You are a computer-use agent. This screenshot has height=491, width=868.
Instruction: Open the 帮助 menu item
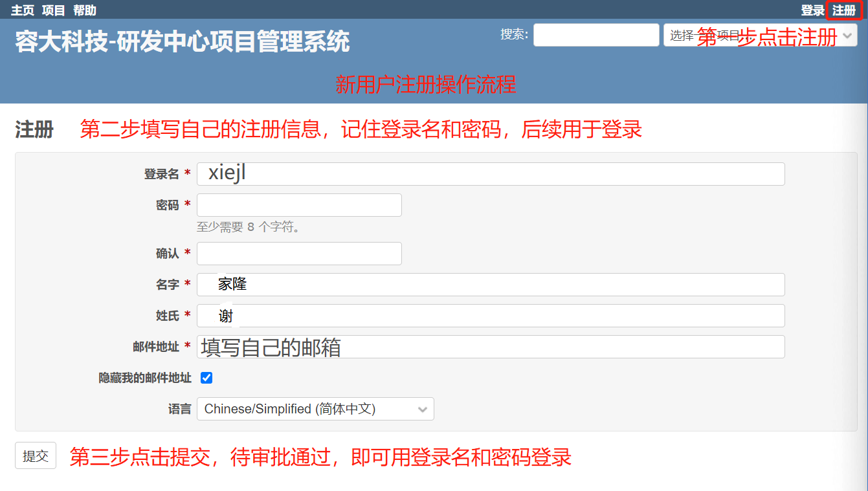(85, 10)
